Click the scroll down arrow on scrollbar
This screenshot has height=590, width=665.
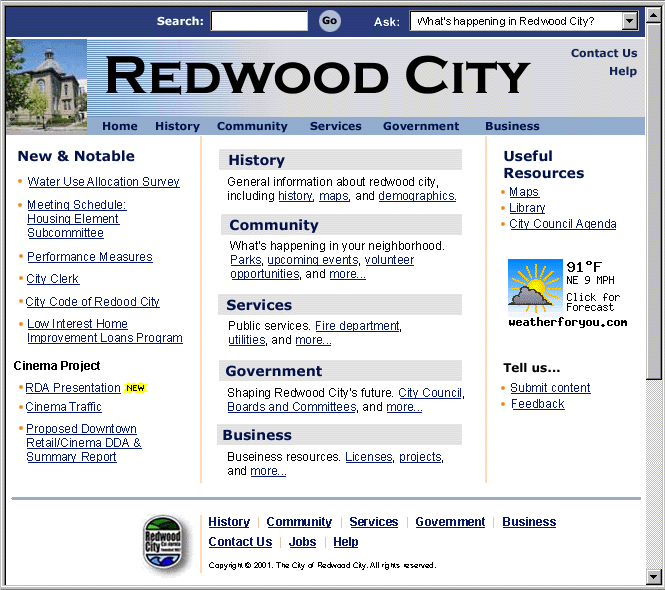pyautogui.click(x=654, y=577)
